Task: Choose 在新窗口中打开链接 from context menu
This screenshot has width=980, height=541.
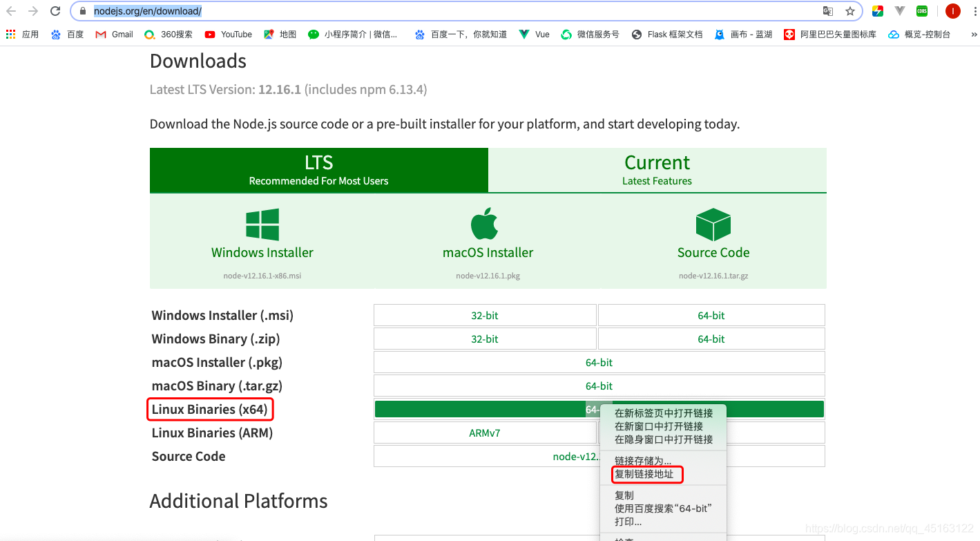Action: [663, 426]
